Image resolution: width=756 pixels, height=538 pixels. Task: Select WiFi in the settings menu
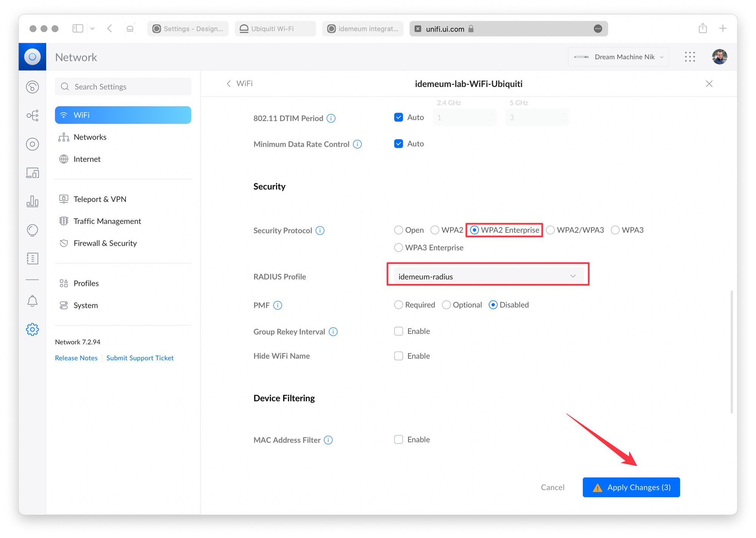pyautogui.click(x=123, y=115)
